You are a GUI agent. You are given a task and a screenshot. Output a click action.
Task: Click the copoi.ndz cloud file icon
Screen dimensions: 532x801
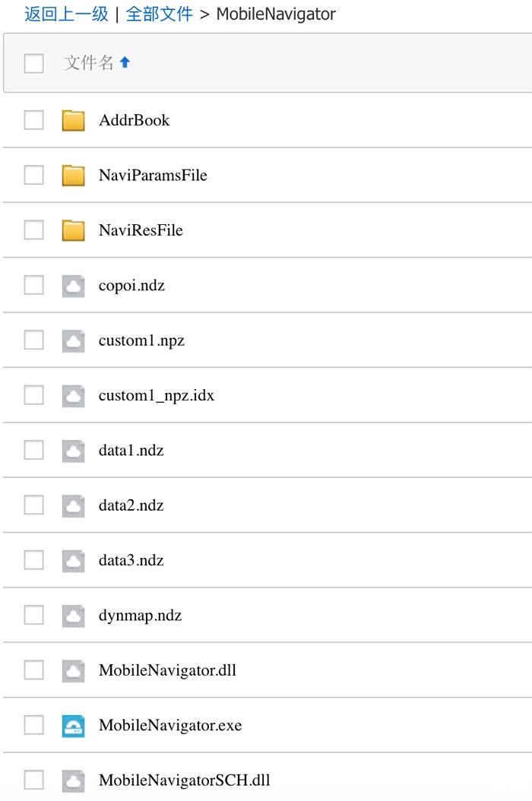[73, 286]
